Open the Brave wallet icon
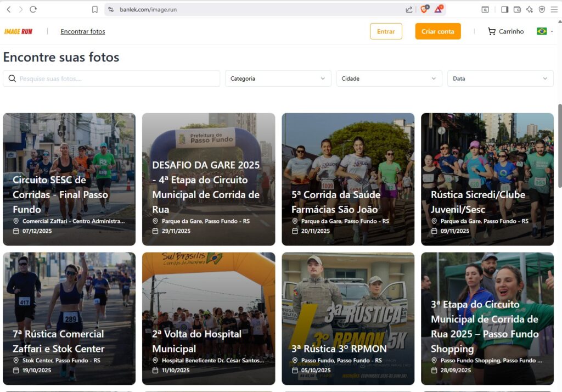562x392 pixels. [x=517, y=9]
